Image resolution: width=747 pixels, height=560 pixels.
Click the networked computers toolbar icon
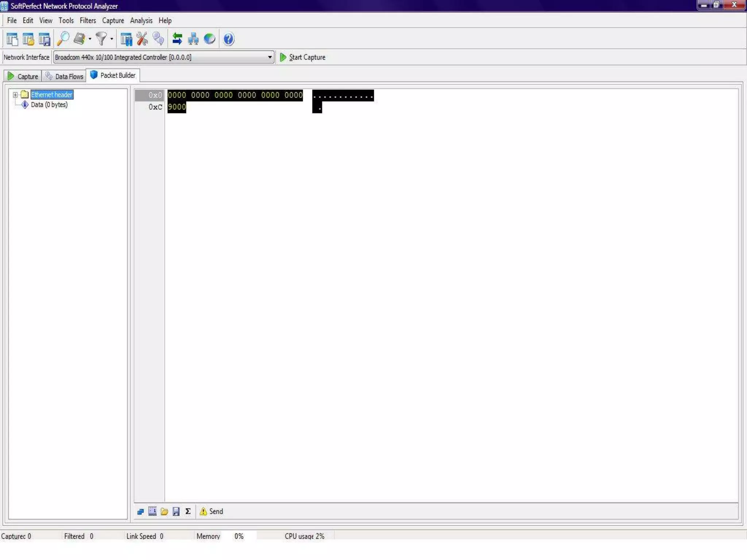(193, 39)
